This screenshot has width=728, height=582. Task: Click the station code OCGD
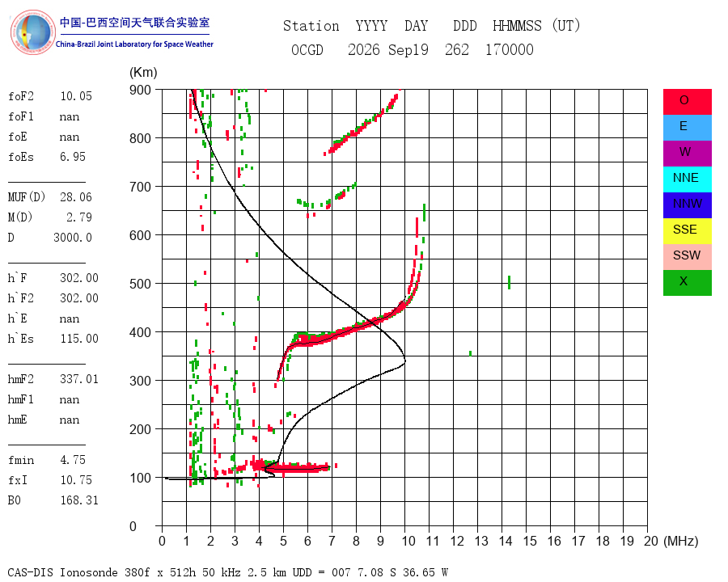307,49
